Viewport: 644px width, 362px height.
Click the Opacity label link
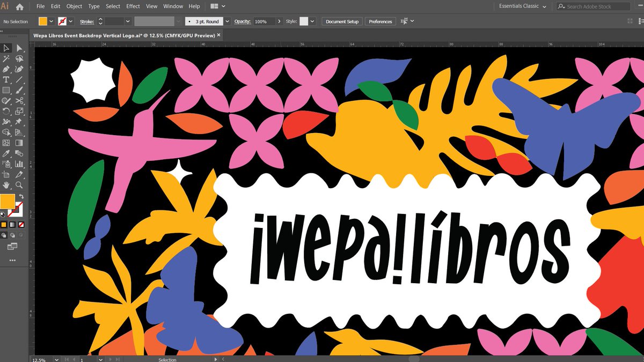[x=243, y=21]
